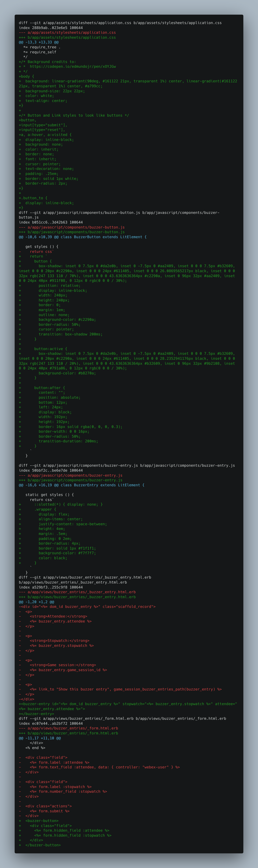Click the buzzer-entry.js diff --git header
The width and height of the screenshot is (258, 868).
pyautogui.click(x=127, y=466)
